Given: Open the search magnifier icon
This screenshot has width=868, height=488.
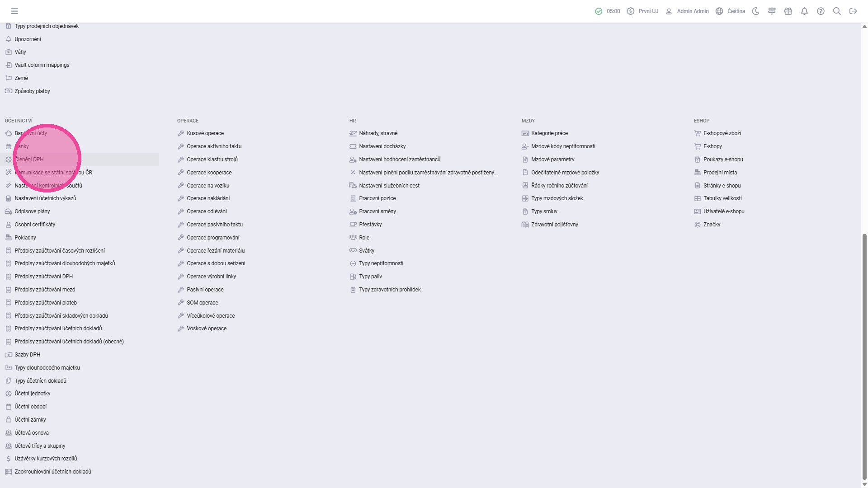Looking at the screenshot, I should point(837,11).
